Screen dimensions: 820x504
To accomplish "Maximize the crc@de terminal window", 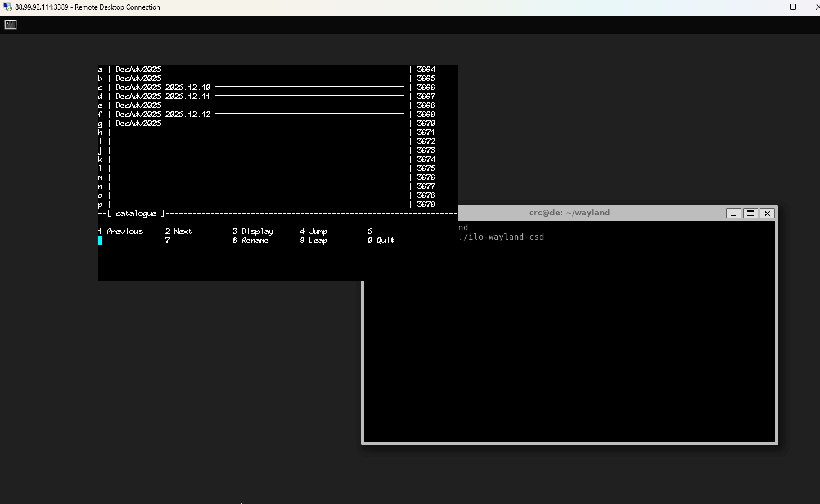I will click(x=750, y=213).
